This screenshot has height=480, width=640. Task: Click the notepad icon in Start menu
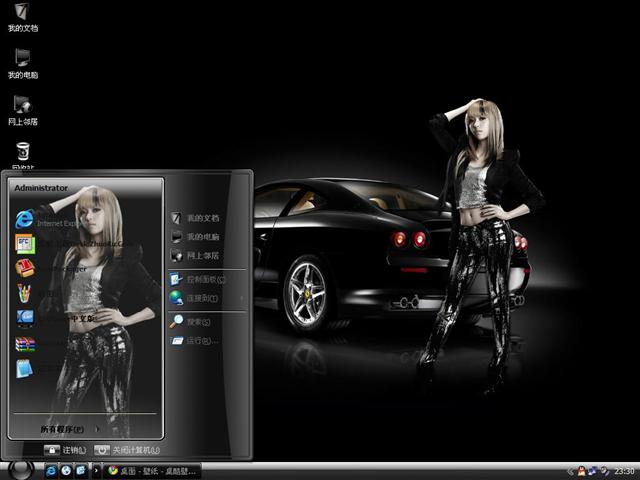[26, 369]
